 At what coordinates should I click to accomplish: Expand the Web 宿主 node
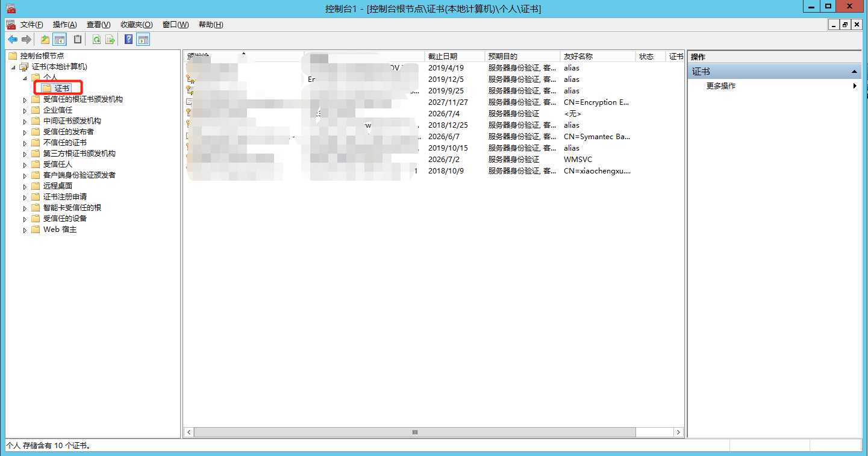click(x=25, y=230)
